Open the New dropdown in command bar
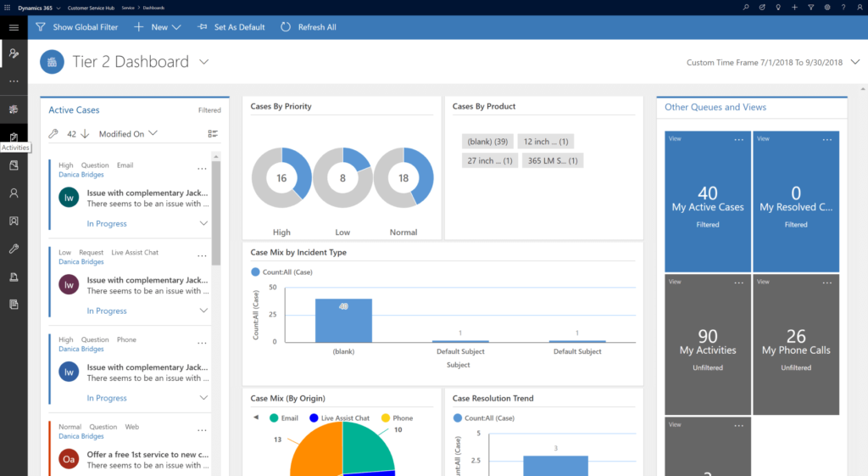 (158, 27)
